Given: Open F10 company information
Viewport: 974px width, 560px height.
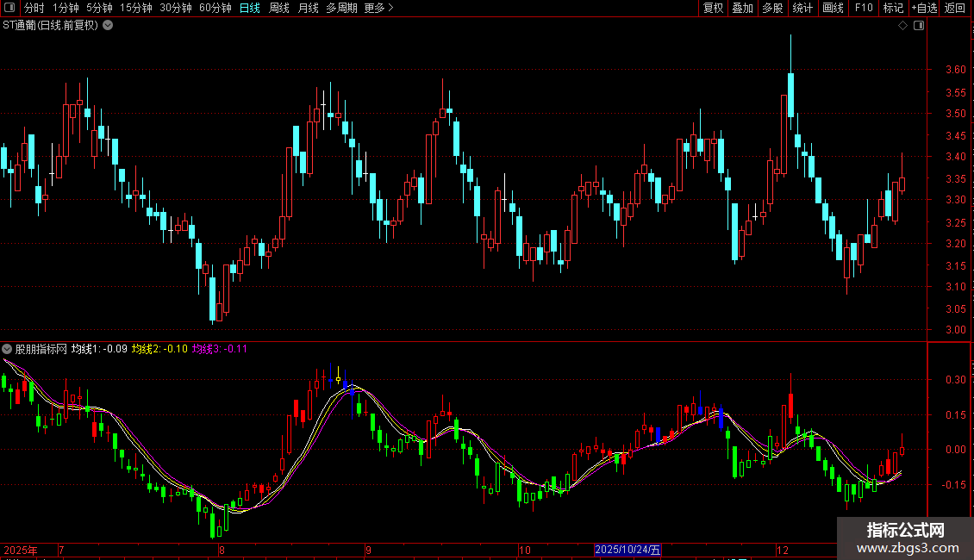Looking at the screenshot, I should pos(864,8).
